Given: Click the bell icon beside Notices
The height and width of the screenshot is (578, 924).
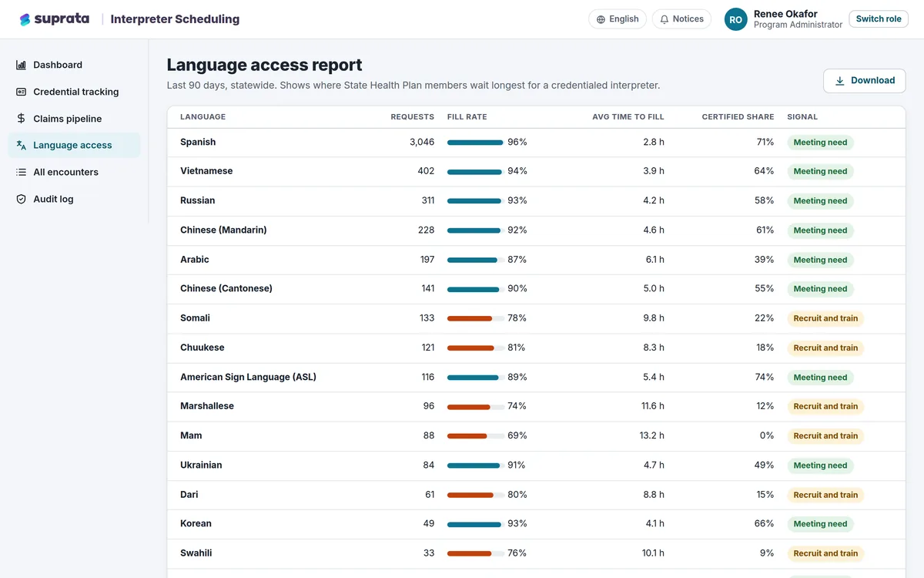Looking at the screenshot, I should [665, 19].
